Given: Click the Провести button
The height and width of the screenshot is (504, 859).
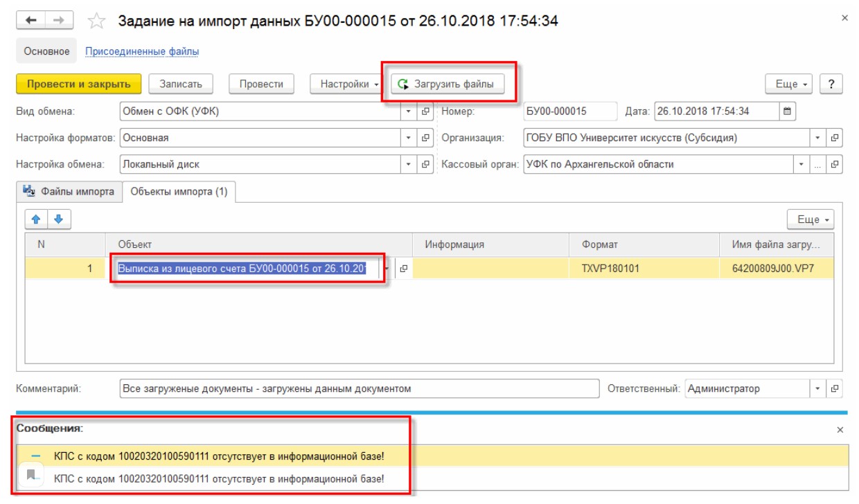Looking at the screenshot, I should (x=261, y=84).
